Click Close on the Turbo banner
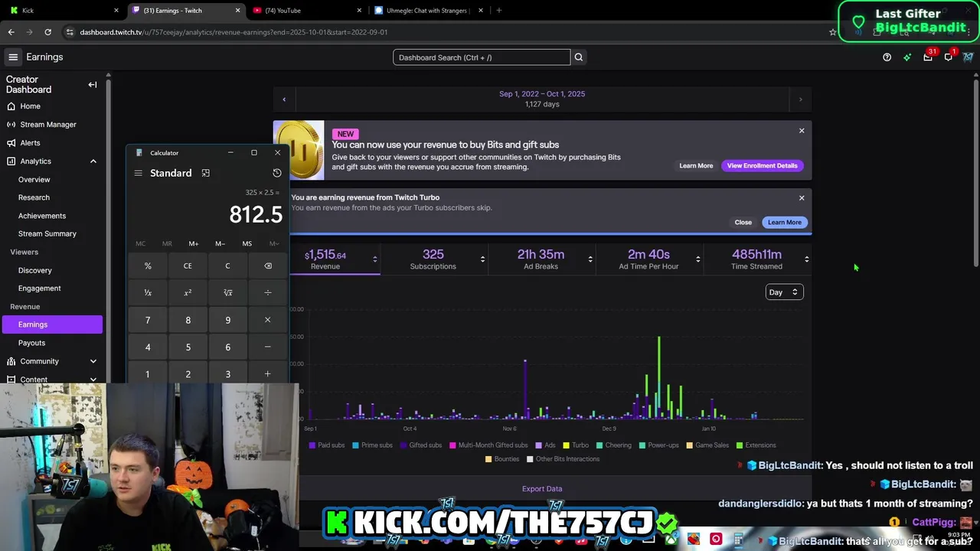The image size is (980, 551). point(743,223)
